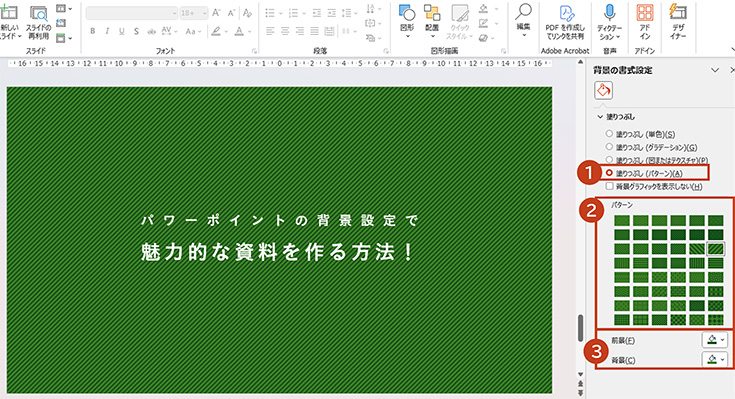The width and height of the screenshot is (735, 399).
Task: Clear all formatting with eraser A icon
Action: [248, 13]
